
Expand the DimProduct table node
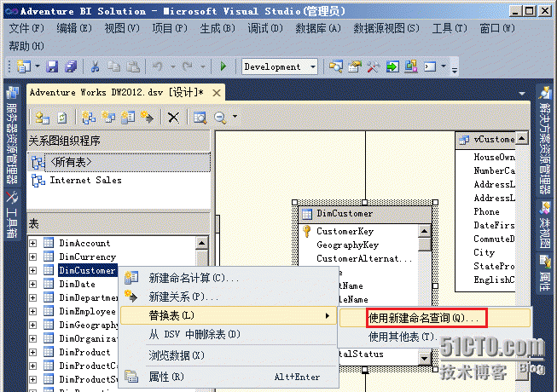[x=33, y=352]
